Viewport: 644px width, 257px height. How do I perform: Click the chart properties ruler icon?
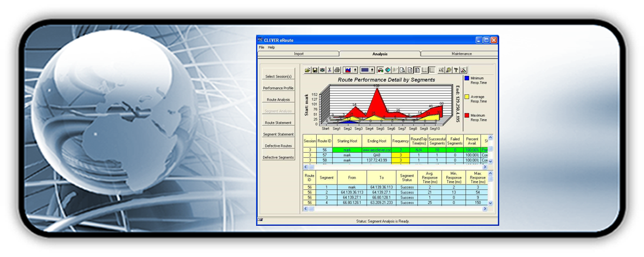[x=463, y=70]
